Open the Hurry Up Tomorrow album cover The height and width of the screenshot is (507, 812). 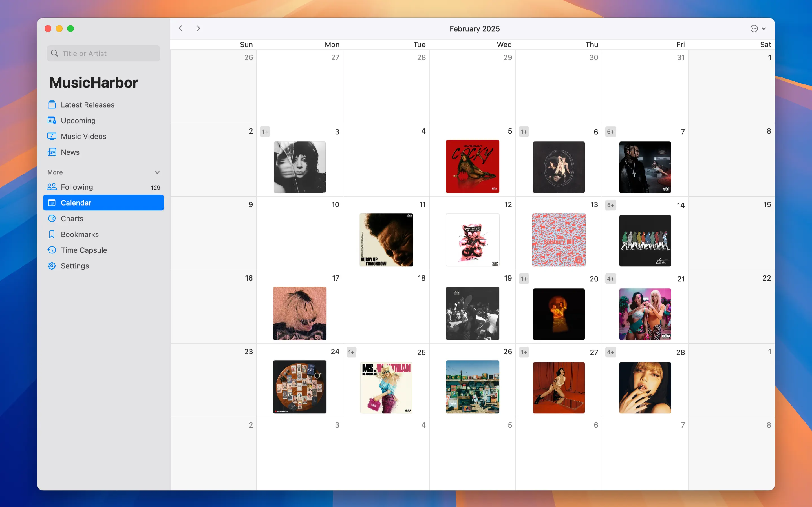point(386,240)
